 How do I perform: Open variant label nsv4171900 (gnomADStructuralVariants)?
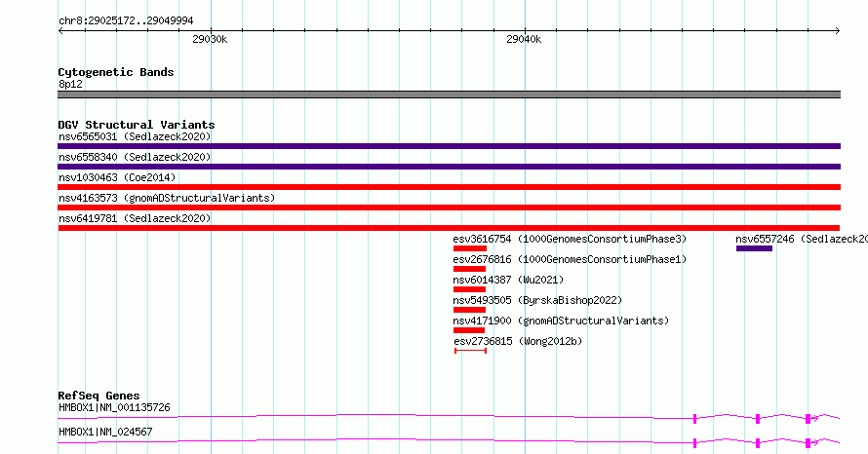coord(561,321)
